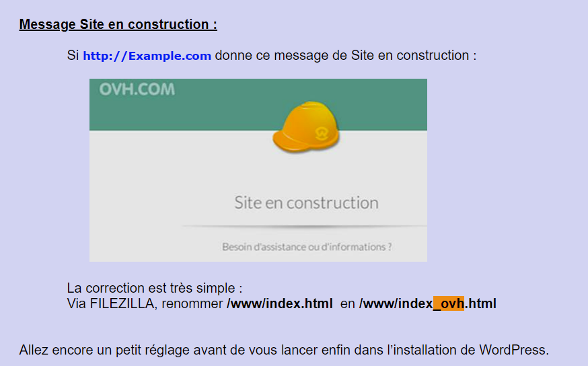588x366 pixels.
Task: Click the 'Message Site en construction' heading
Action: (118, 25)
